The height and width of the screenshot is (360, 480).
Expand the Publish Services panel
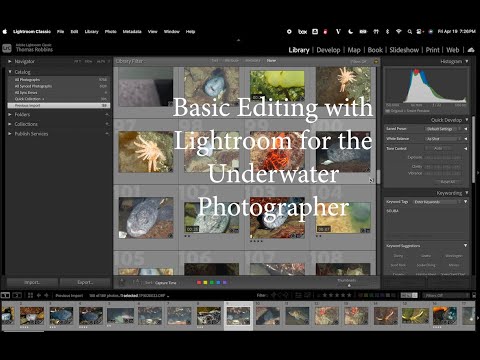(10, 134)
